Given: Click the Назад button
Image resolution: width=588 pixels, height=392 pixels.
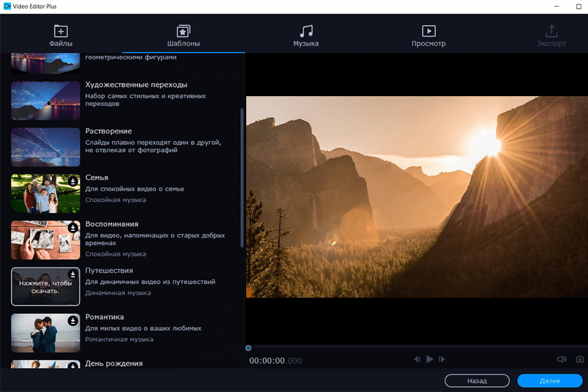Looking at the screenshot, I should pyautogui.click(x=477, y=381).
